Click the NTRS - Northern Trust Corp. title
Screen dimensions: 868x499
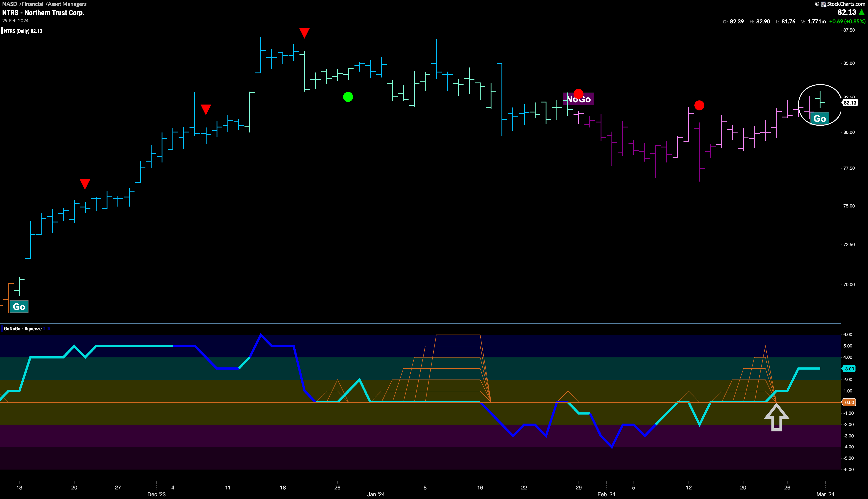pyautogui.click(x=43, y=13)
